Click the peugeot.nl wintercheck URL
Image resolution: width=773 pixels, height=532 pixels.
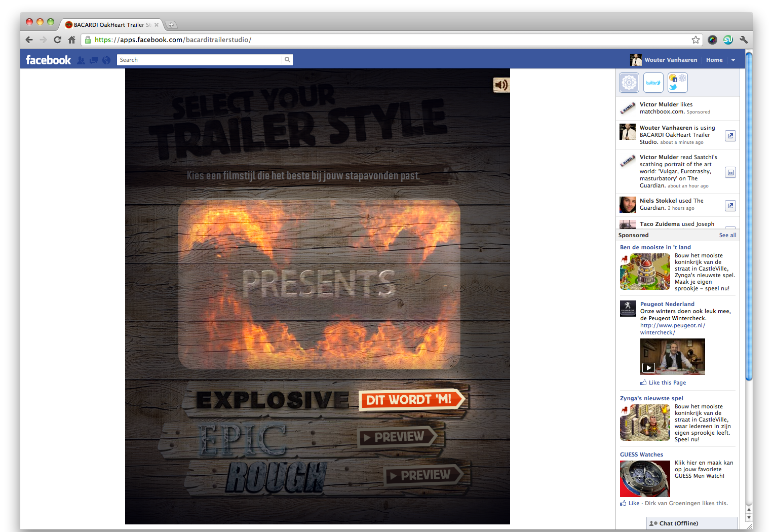(672, 329)
